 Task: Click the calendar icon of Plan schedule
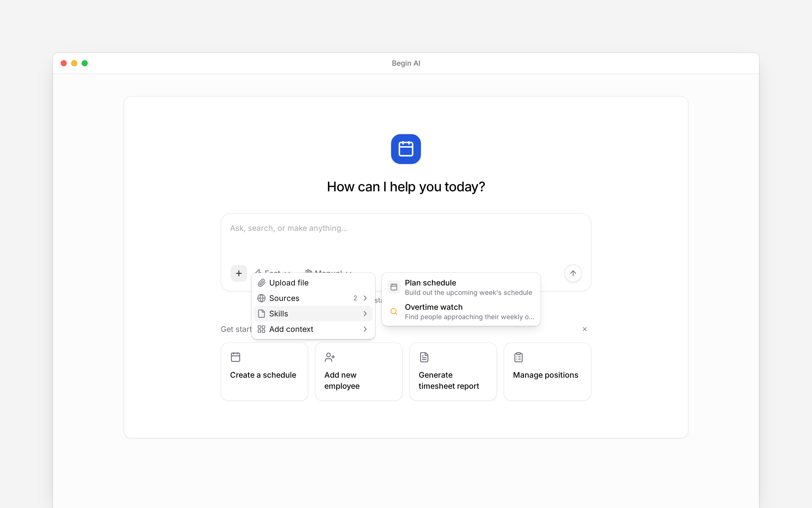click(394, 287)
